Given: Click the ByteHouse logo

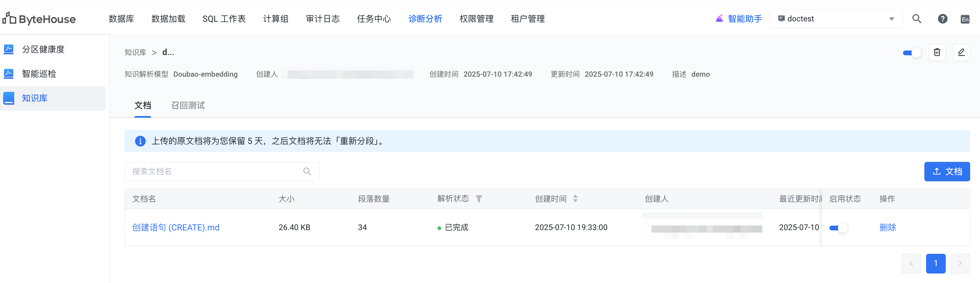Looking at the screenshot, I should point(39,19).
